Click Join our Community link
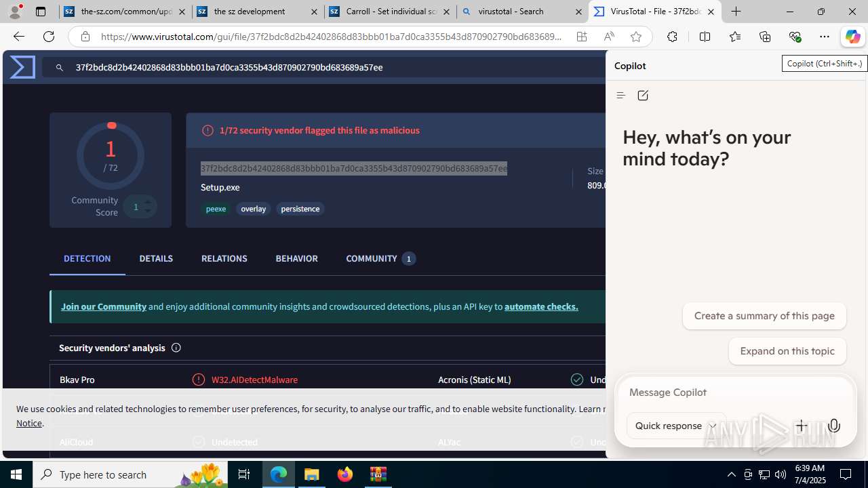The image size is (868, 488). pos(104,306)
